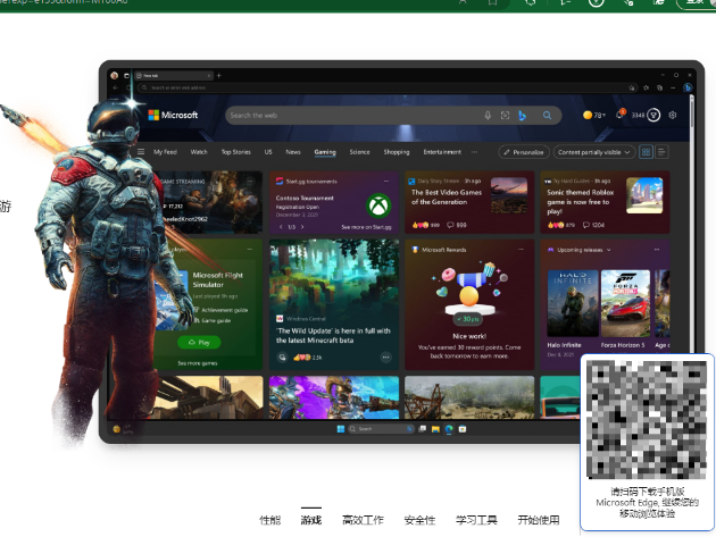Open options on the Minecraft card
716x537 pixels.
(x=386, y=357)
